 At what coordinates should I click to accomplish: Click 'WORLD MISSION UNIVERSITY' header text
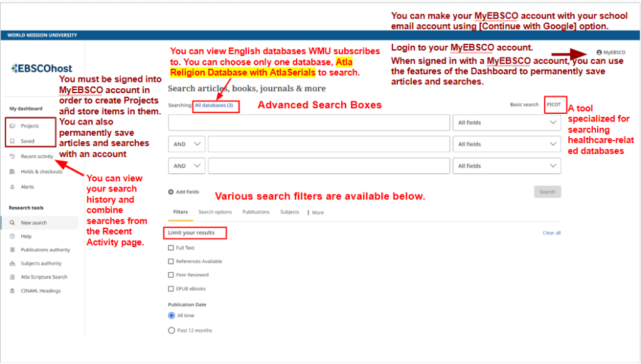click(42, 35)
